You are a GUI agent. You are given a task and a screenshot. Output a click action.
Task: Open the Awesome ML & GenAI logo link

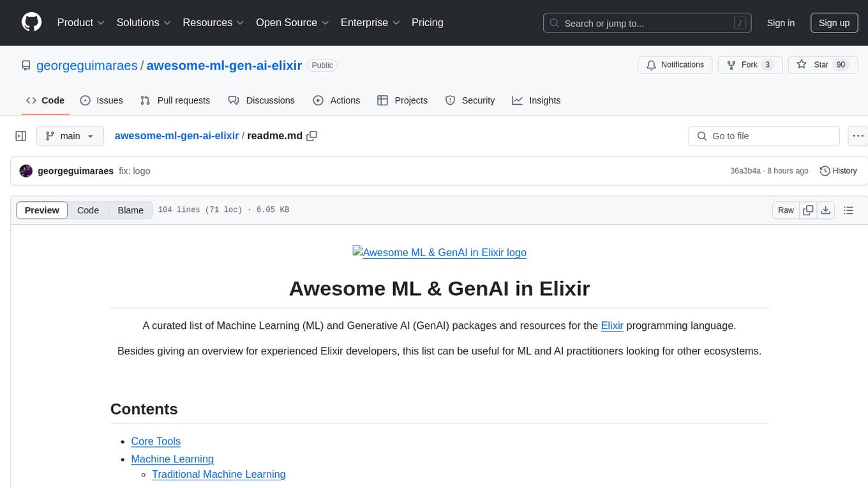pos(440,252)
